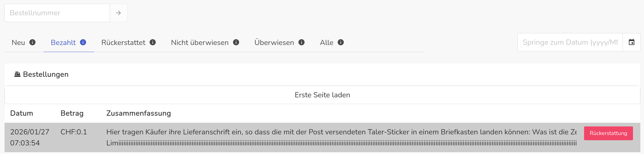Viewport: 644px width, 154px height.
Task: Click info icon beside Nicht überwiesen tab
Action: pos(236,42)
